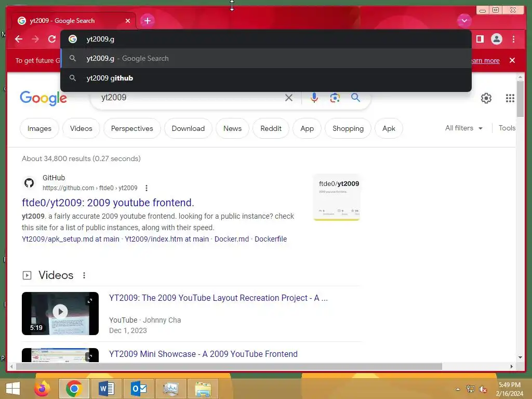Click the address bar text yt2009.g

pos(100,39)
